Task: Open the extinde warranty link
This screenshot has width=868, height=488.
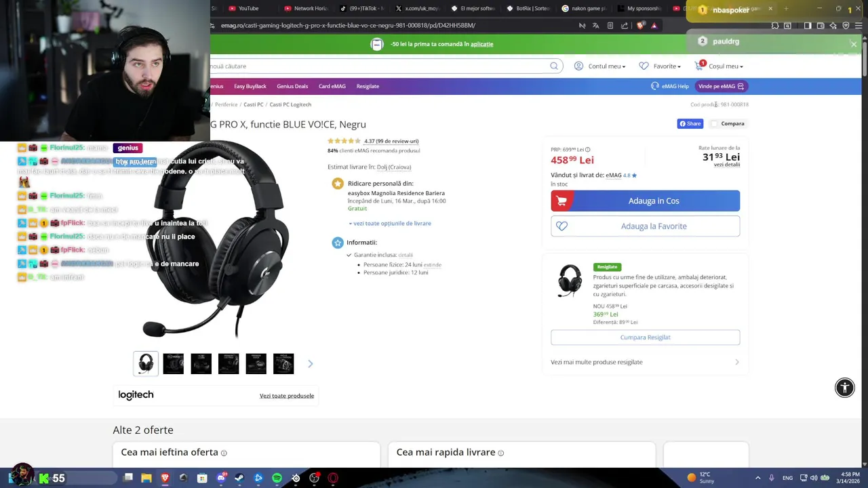Action: pos(433,264)
